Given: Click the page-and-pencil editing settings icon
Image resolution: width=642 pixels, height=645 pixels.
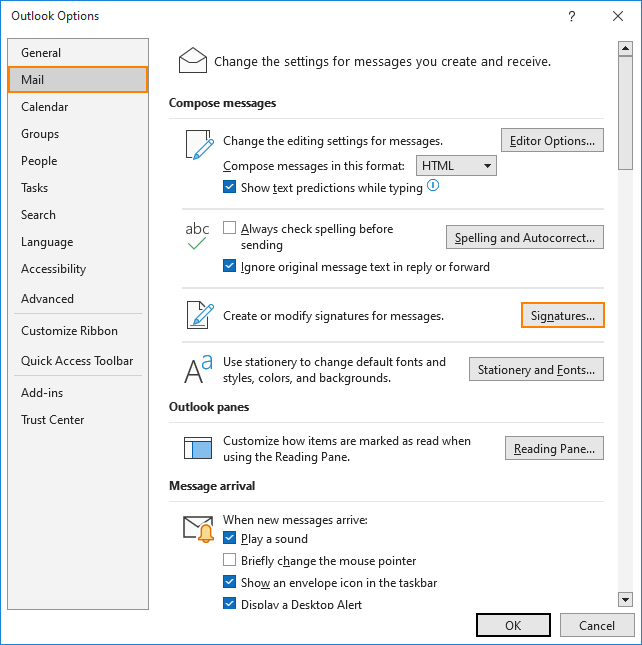Looking at the screenshot, I should (x=199, y=145).
